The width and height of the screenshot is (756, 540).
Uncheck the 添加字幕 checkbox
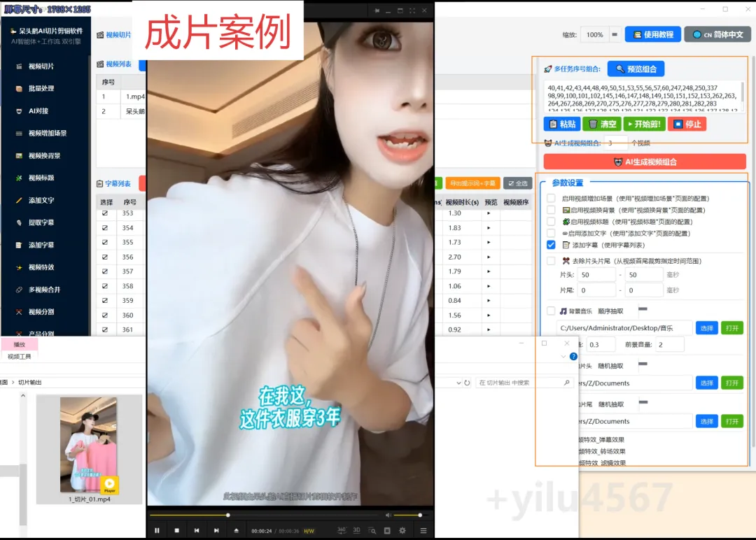tap(551, 245)
